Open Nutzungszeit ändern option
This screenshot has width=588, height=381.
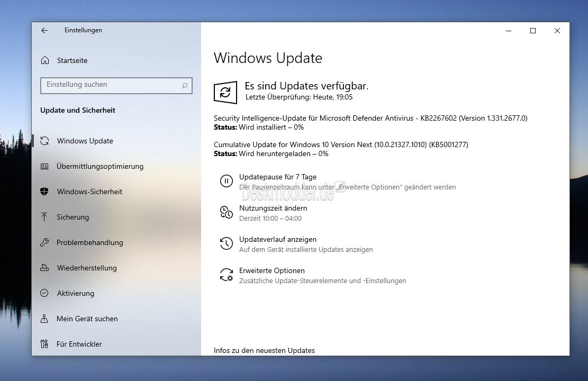coord(273,208)
